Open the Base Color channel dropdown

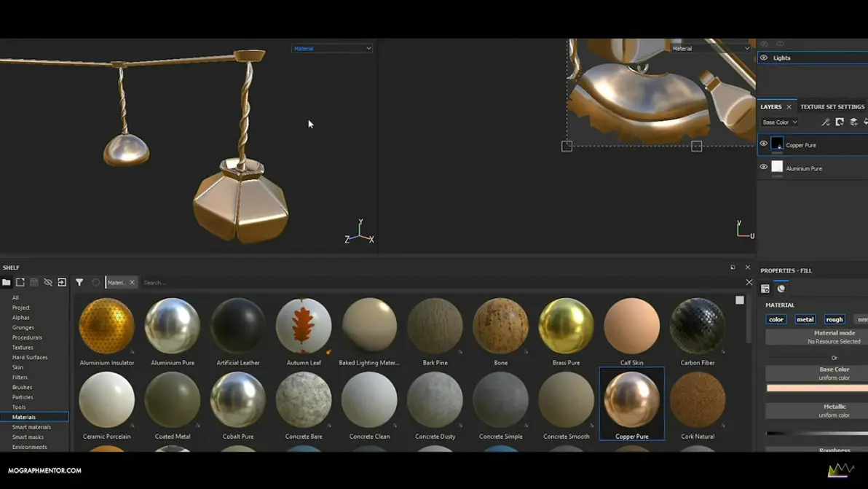[x=779, y=122]
